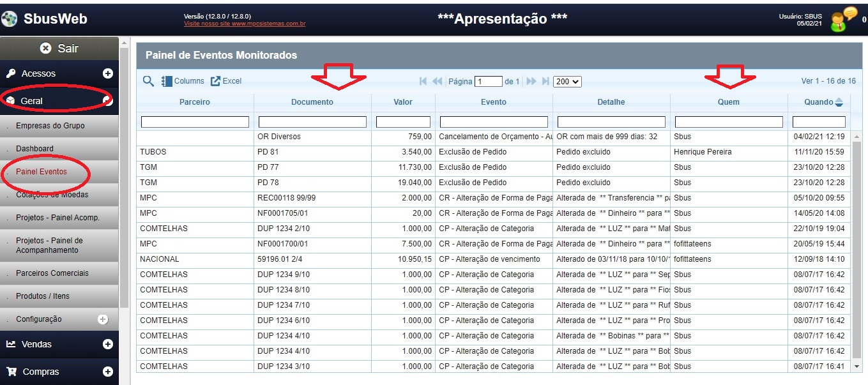This screenshot has height=385, width=868.
Task: Go to the next page of results
Action: [x=531, y=81]
